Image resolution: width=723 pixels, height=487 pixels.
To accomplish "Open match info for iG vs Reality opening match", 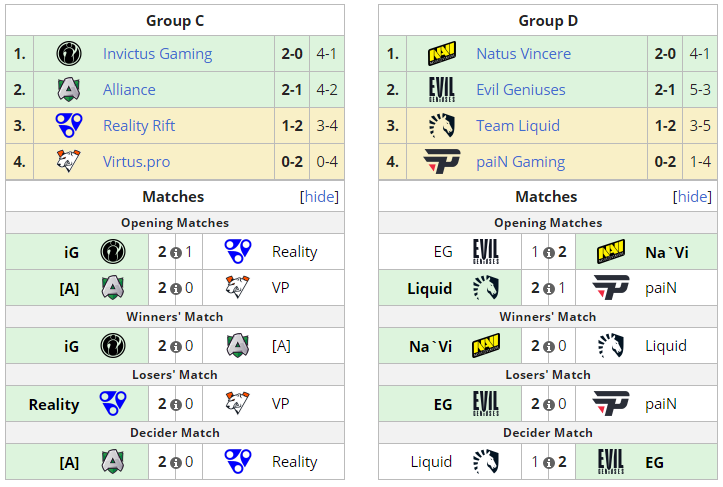I will (176, 253).
